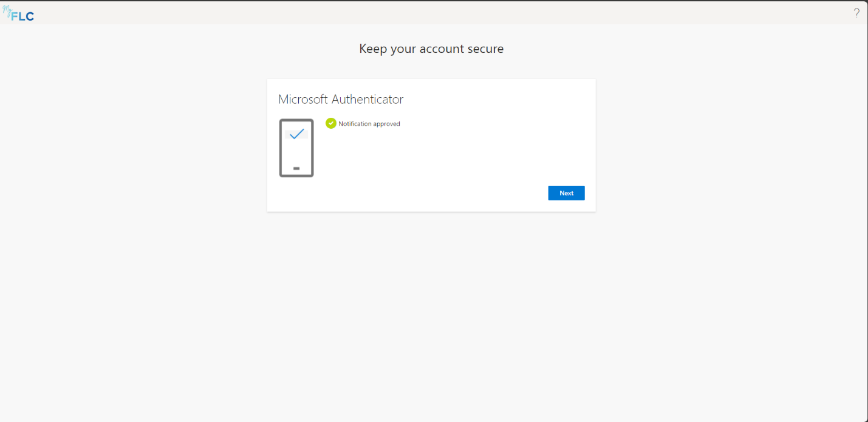Click the gray header bar beside the logo
868x422 pixels.
click(425, 13)
